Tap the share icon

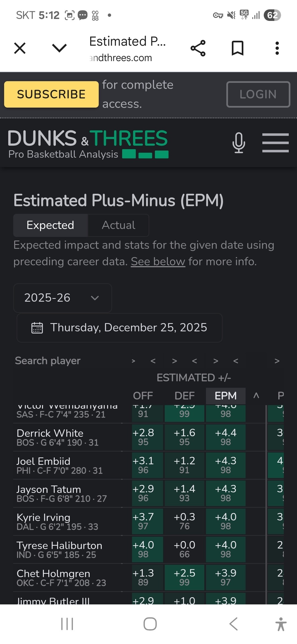198,48
